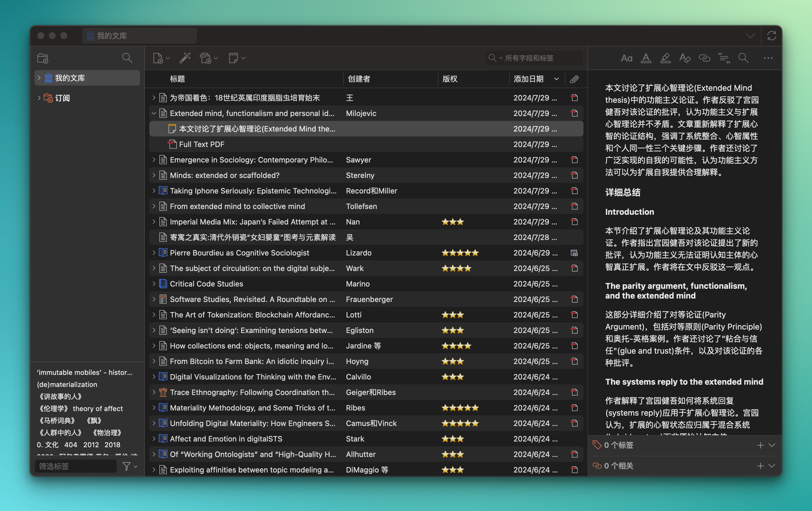812x511 pixels.
Task: Click PDF icon on Minds: extended or scaffolded? row
Action: point(574,175)
